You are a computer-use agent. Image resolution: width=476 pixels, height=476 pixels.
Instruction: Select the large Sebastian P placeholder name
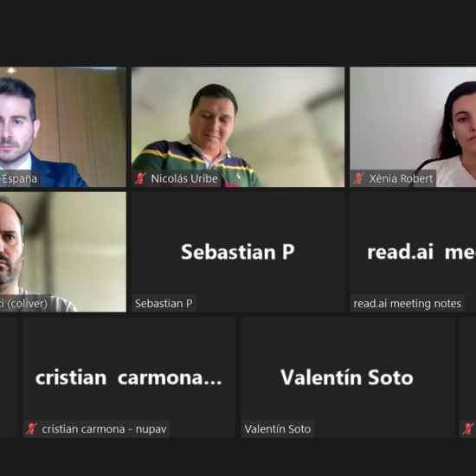coord(238,252)
